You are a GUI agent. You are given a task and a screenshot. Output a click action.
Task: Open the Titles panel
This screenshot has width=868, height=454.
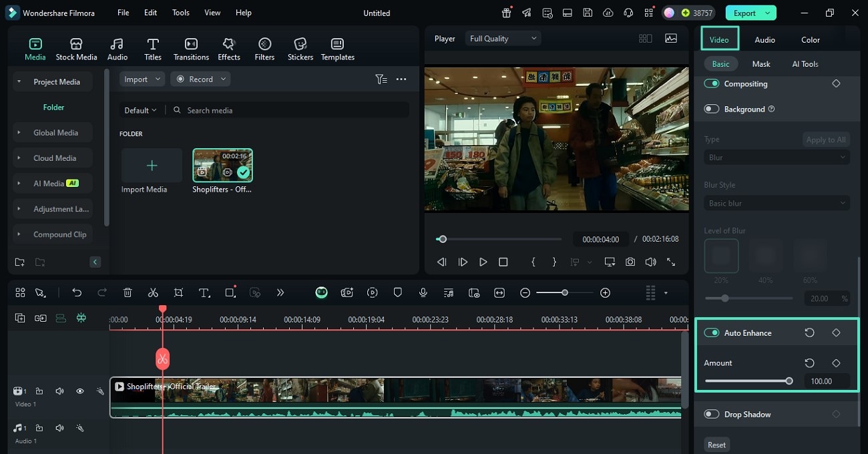pos(153,49)
